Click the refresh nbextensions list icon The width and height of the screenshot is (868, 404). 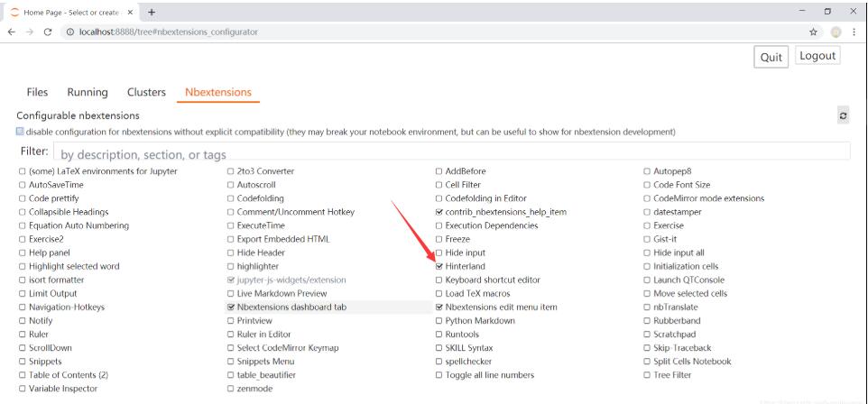pyautogui.click(x=843, y=117)
